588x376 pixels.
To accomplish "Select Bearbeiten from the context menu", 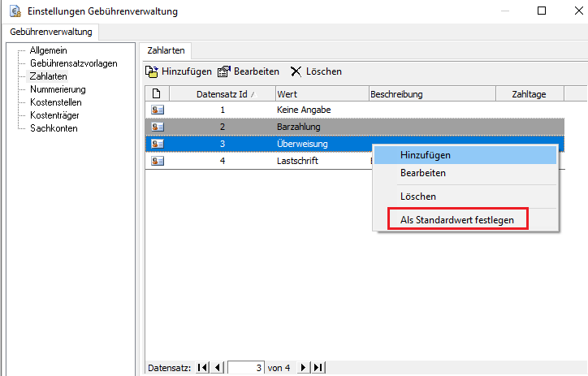I will [x=423, y=173].
